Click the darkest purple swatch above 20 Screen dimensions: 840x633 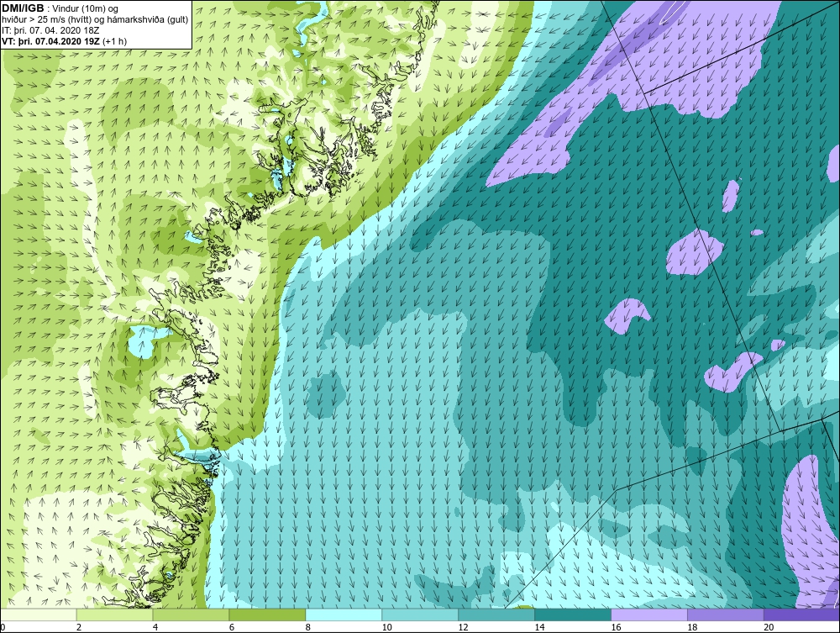801,615
